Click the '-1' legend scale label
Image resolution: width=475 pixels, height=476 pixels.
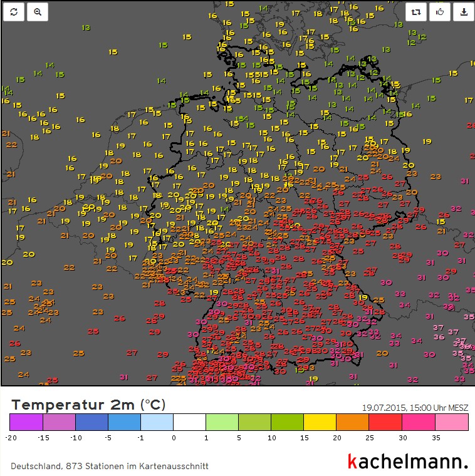pos(140,438)
